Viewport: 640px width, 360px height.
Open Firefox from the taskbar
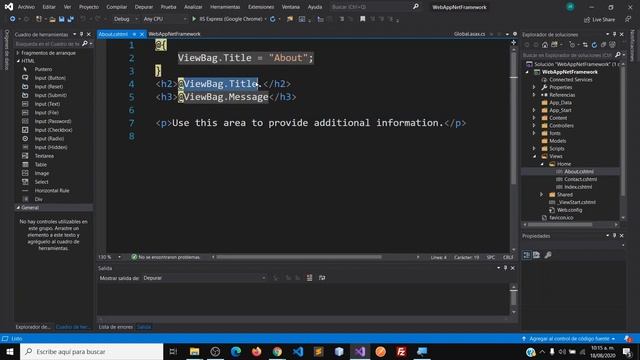pyautogui.click(x=256, y=351)
